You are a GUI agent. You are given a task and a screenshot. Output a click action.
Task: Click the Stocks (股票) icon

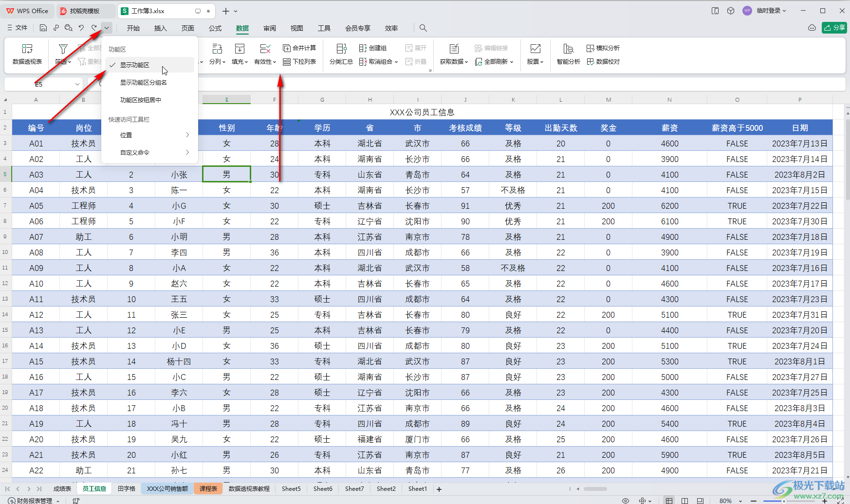click(535, 49)
